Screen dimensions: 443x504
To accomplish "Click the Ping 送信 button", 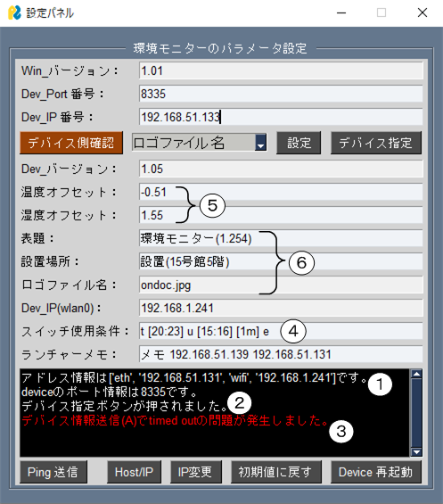I will (53, 472).
